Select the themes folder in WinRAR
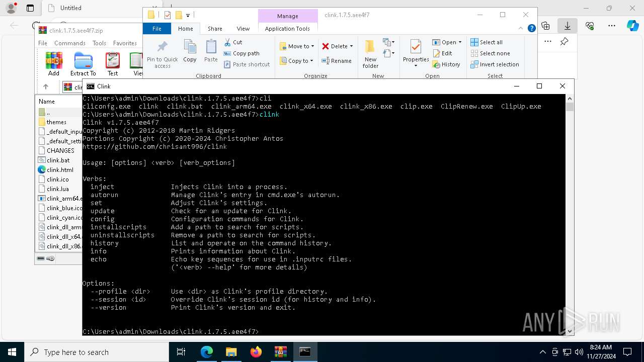This screenshot has height=362, width=644. [x=56, y=122]
